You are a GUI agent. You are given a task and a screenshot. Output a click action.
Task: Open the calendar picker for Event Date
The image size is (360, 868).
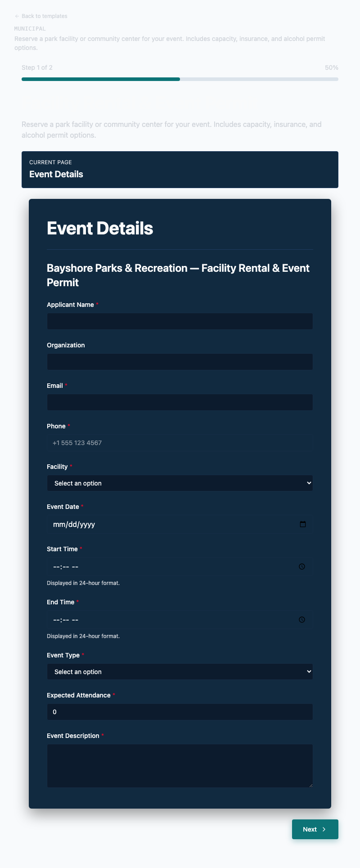tap(303, 525)
